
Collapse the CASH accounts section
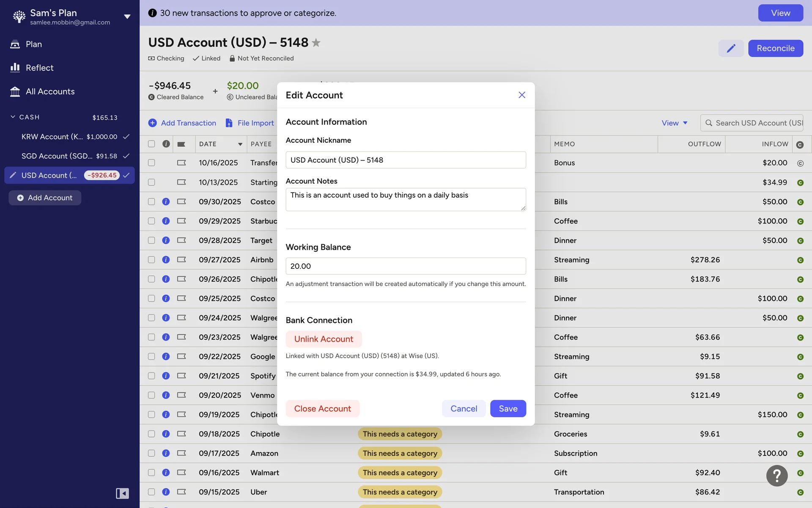click(x=13, y=117)
